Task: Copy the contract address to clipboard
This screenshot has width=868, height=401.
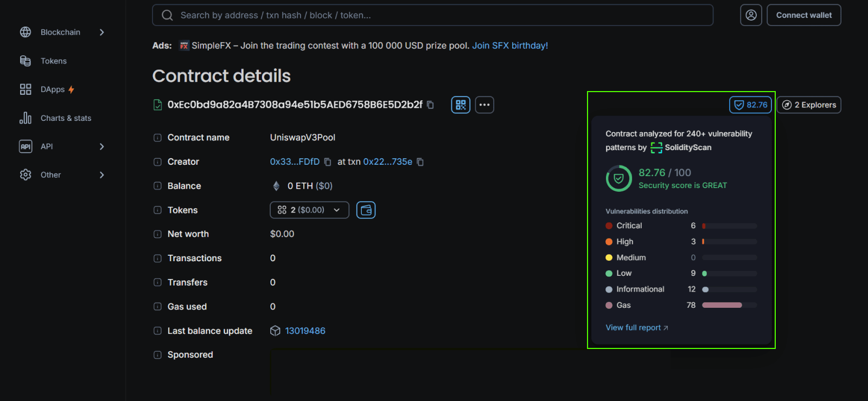Action: click(x=430, y=105)
